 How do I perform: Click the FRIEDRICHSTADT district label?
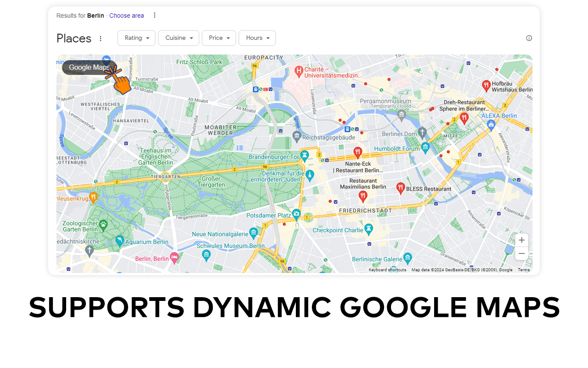click(x=365, y=210)
